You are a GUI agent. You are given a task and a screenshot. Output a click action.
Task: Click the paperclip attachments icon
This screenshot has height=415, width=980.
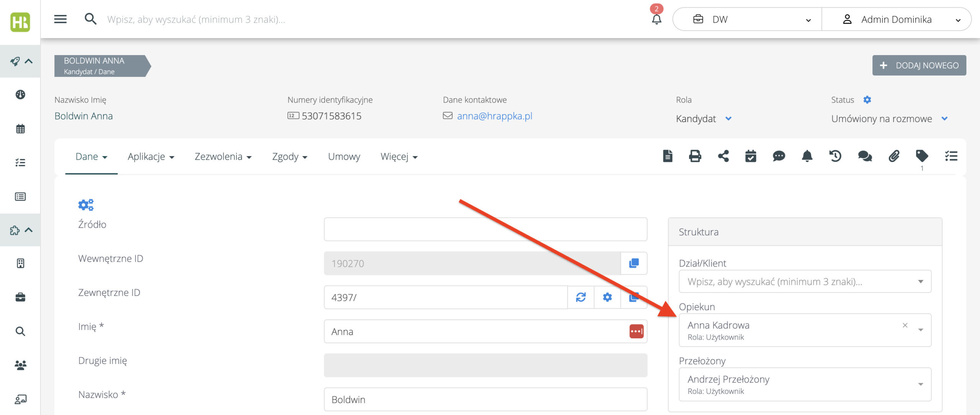[x=893, y=156]
